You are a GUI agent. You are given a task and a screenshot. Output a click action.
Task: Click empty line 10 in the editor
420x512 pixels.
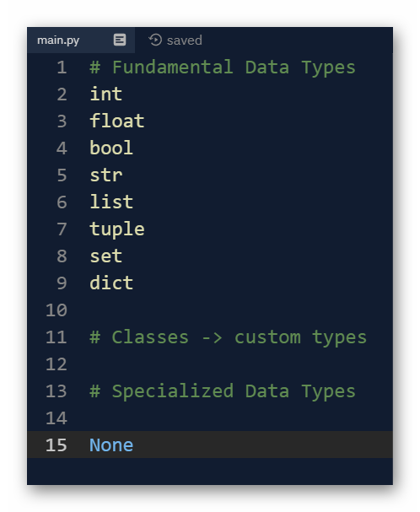tap(241, 310)
